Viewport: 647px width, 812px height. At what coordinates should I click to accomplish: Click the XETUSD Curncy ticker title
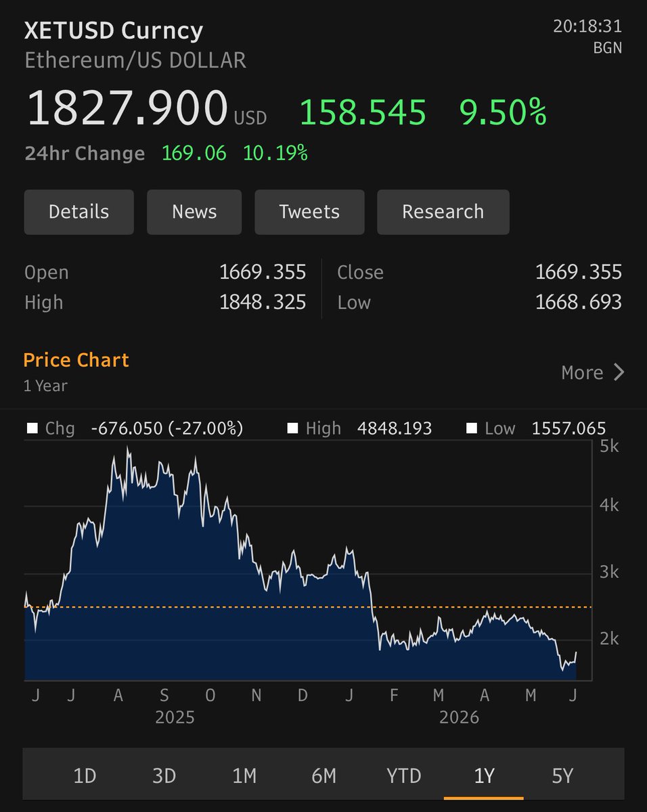tap(114, 30)
